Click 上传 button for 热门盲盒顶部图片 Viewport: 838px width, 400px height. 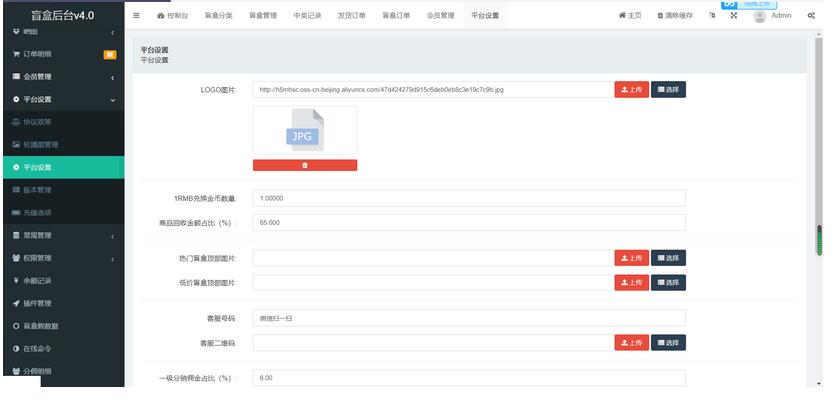tap(632, 258)
